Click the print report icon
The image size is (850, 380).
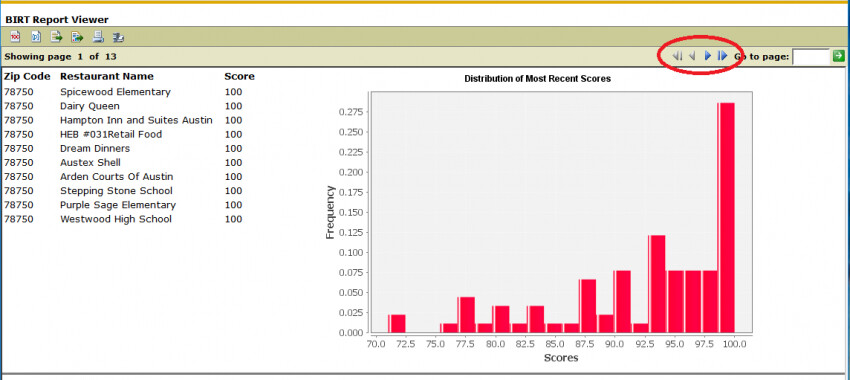tap(98, 37)
